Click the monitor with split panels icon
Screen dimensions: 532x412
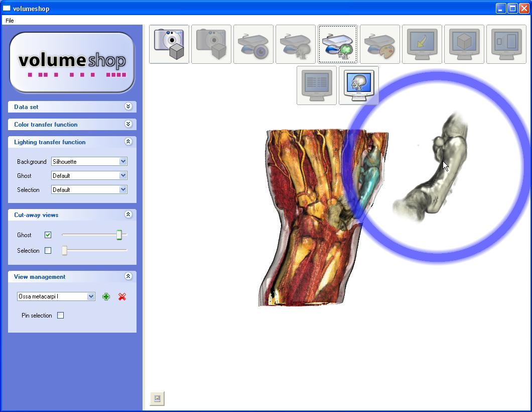(506, 44)
